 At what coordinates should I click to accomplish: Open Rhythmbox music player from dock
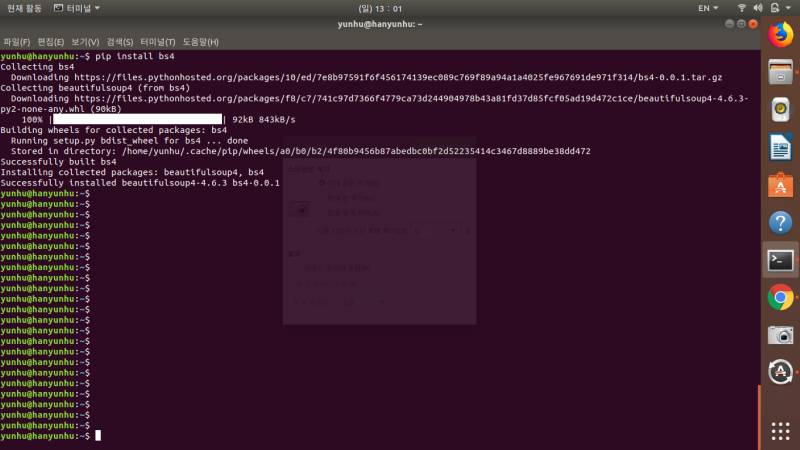pyautogui.click(x=780, y=110)
